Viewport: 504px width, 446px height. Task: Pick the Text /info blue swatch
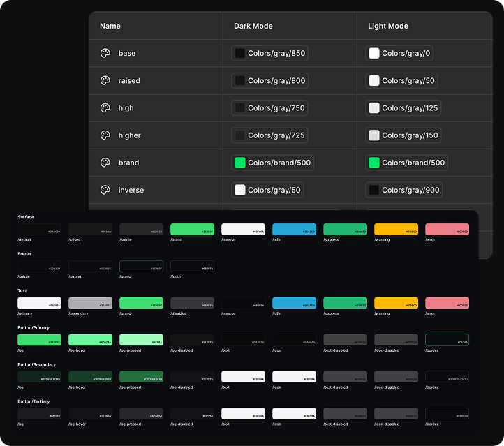(294, 304)
